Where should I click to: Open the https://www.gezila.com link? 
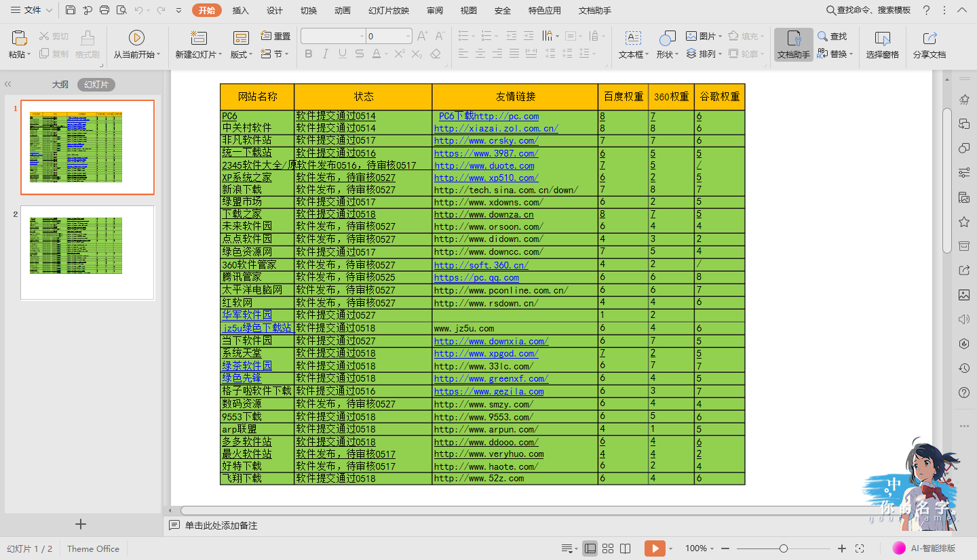click(x=488, y=391)
